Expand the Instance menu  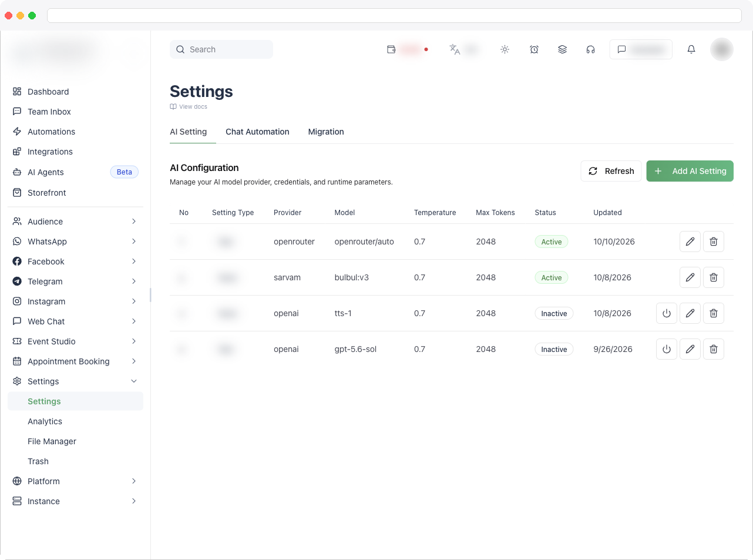(75, 501)
